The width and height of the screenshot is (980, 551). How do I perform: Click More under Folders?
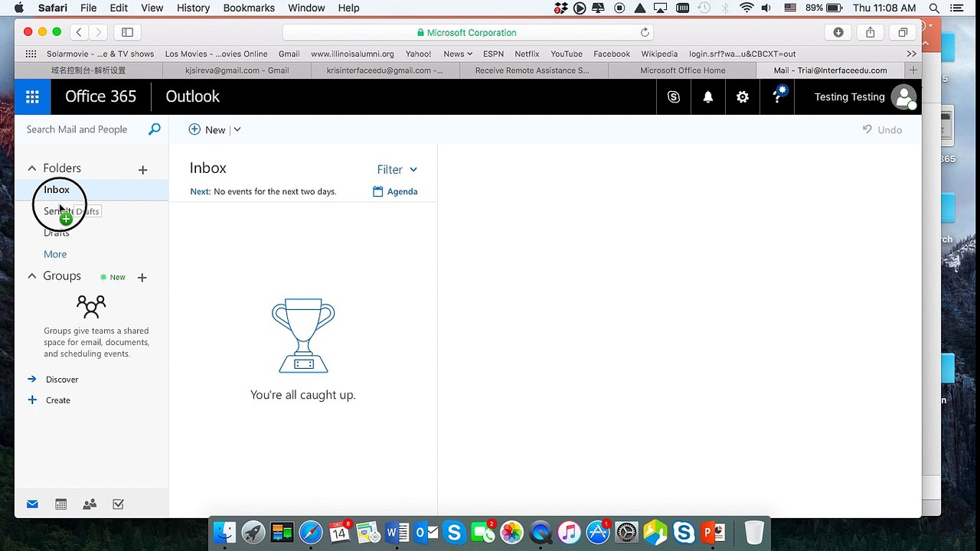point(55,254)
